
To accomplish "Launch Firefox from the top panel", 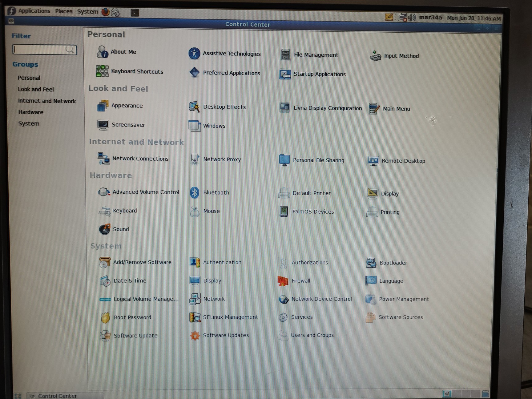I will point(106,12).
